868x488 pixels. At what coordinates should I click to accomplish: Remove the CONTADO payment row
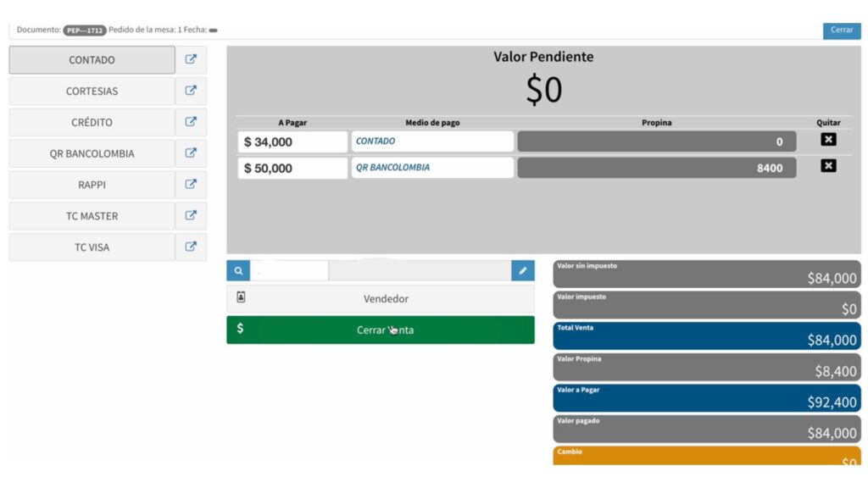point(828,140)
